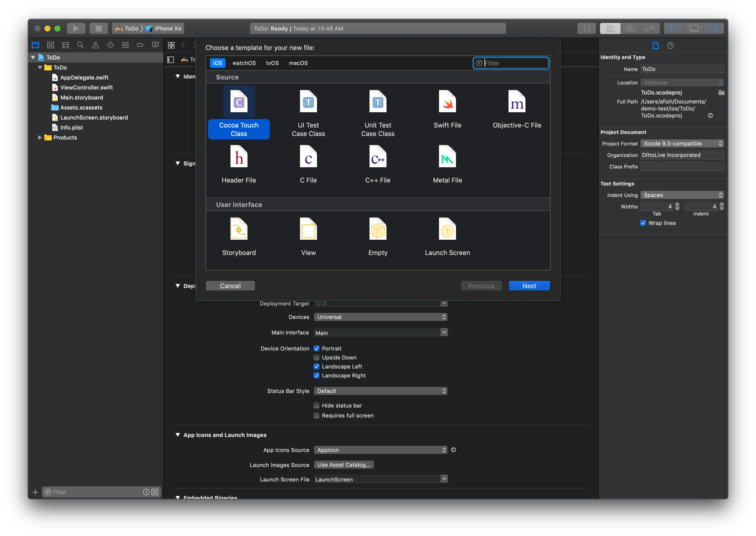The image size is (756, 536).
Task: Cancel the new file dialog
Action: click(230, 286)
